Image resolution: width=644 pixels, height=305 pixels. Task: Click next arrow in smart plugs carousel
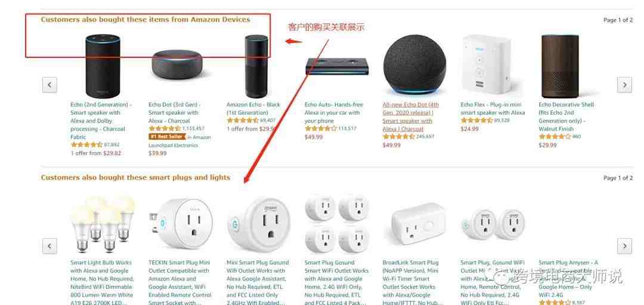point(624,247)
